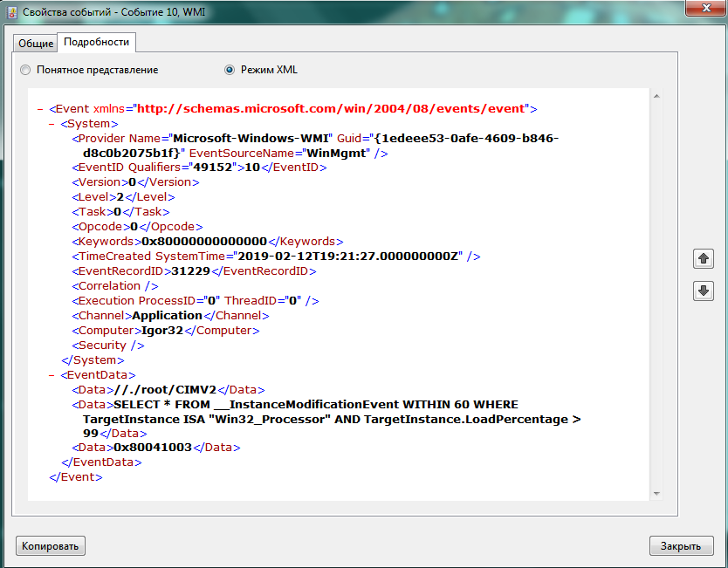Click the Version XML element line

coord(135,181)
